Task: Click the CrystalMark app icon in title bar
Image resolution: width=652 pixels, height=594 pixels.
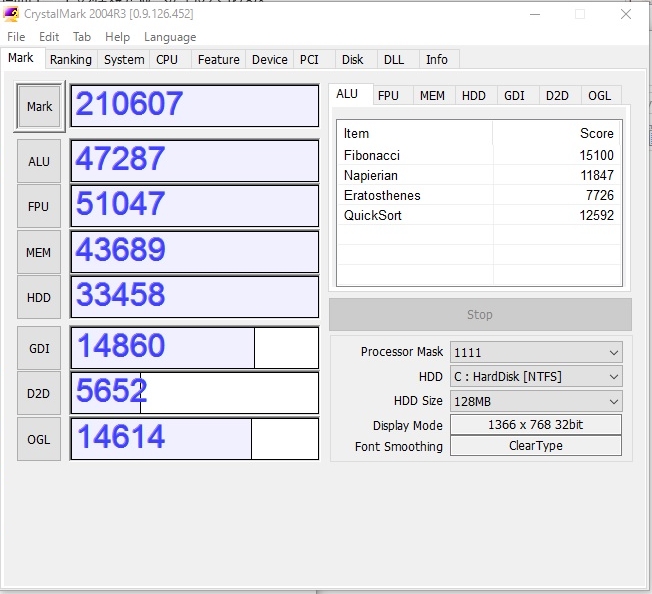Action: [x=11, y=14]
